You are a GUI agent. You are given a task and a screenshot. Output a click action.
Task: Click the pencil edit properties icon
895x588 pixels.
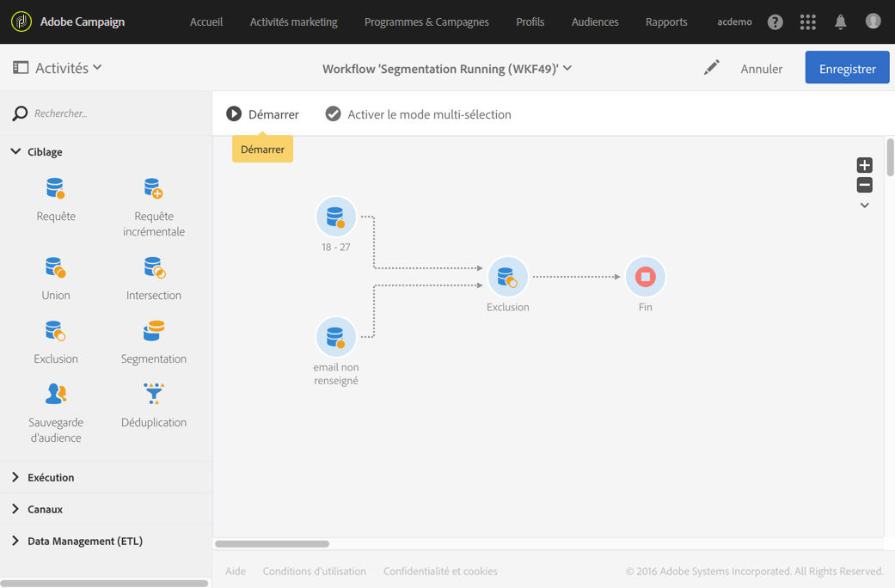[x=711, y=68]
